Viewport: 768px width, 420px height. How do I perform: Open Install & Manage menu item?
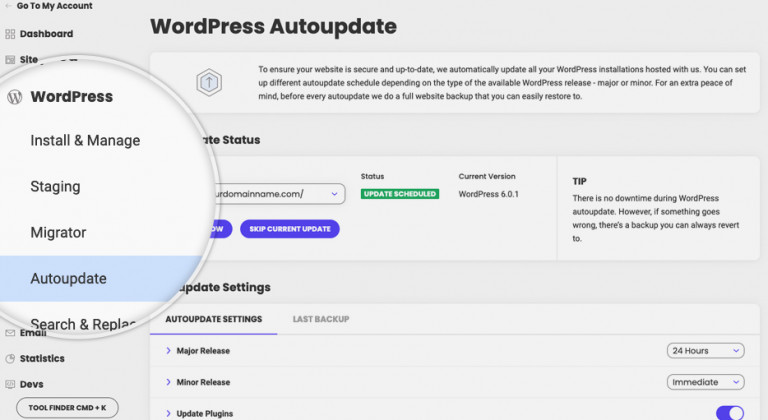[x=85, y=141]
